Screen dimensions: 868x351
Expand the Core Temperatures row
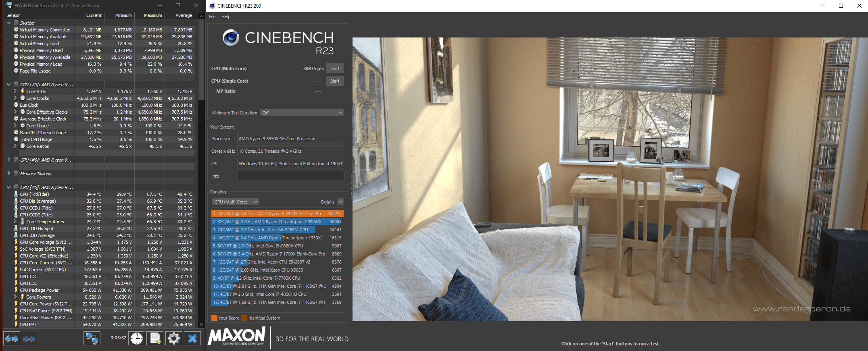(15, 222)
